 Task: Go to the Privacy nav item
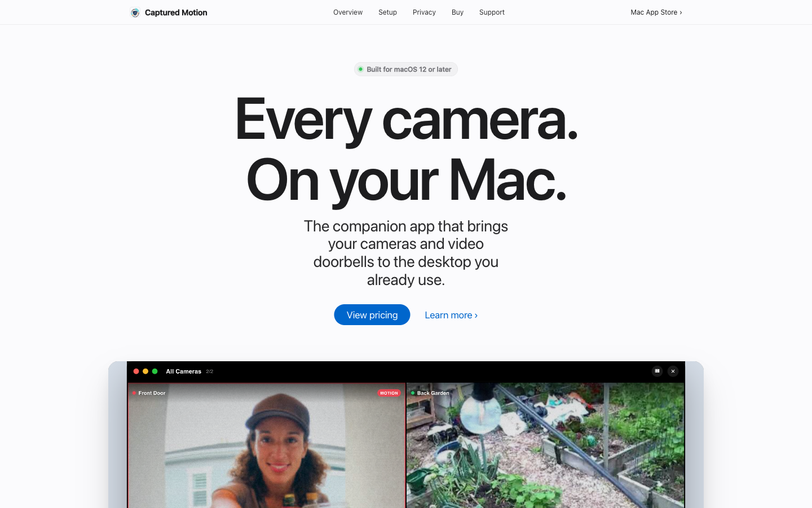tap(424, 12)
